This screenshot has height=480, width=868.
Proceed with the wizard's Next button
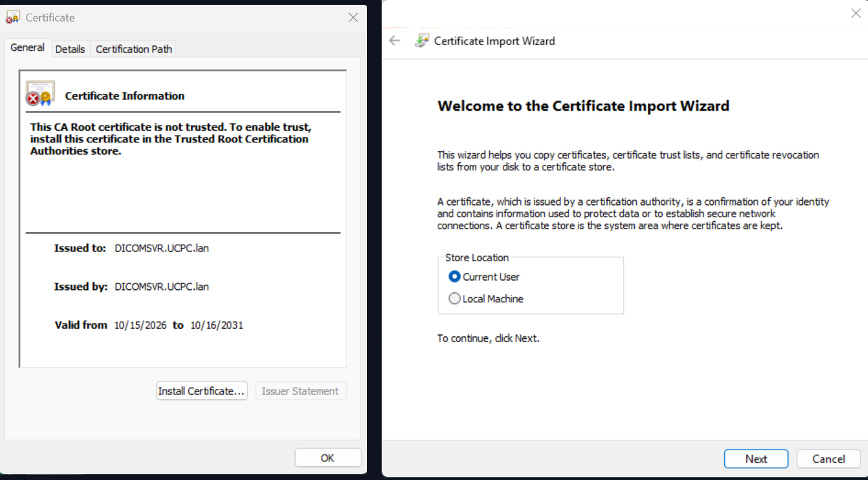click(756, 459)
